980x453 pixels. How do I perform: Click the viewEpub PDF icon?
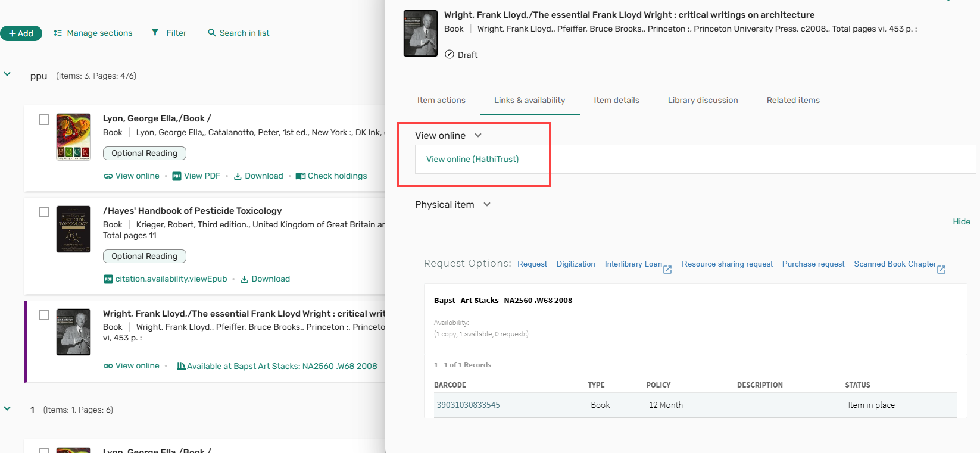pos(108,279)
